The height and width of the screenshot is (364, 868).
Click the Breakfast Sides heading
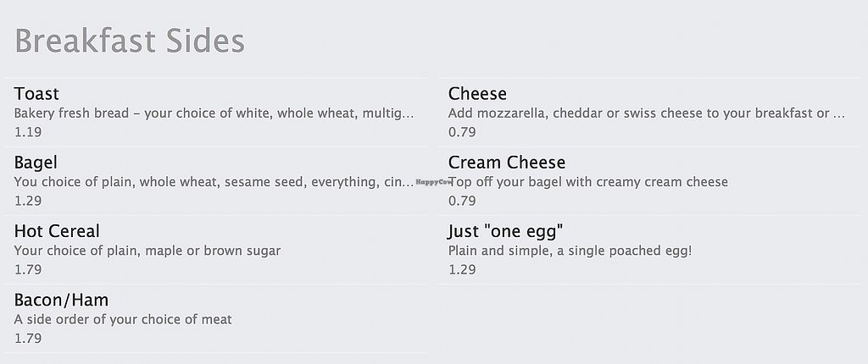point(130,41)
